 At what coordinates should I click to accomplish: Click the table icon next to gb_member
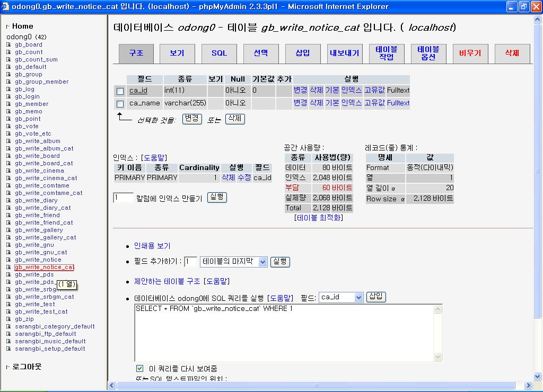click(8, 104)
